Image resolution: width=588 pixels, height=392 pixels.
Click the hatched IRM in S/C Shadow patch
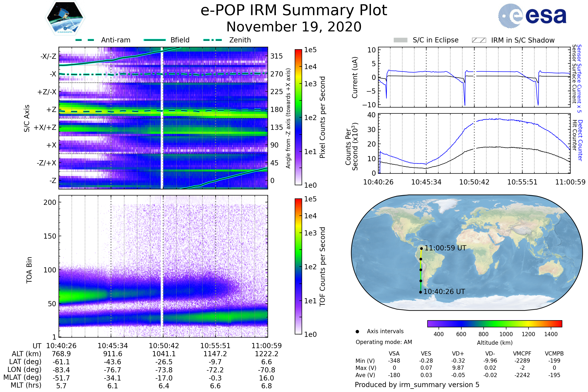coord(479,40)
